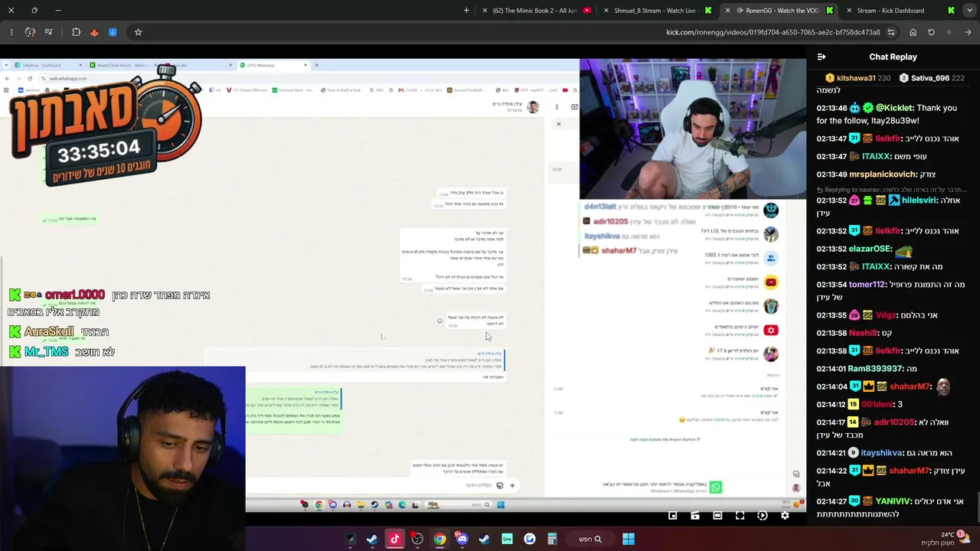Open the browser extensions puzzle menu
The image size is (980, 551).
tap(76, 32)
